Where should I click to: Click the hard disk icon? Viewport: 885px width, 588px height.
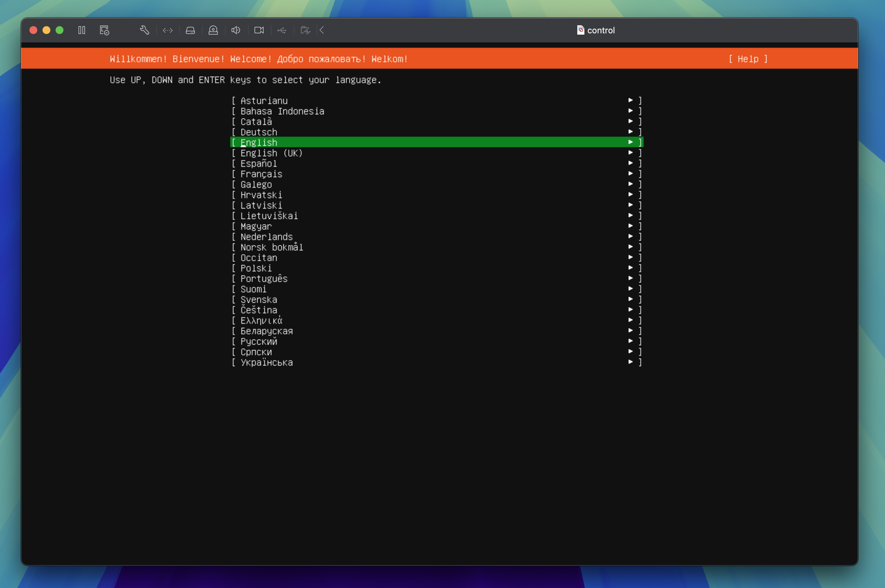190,30
